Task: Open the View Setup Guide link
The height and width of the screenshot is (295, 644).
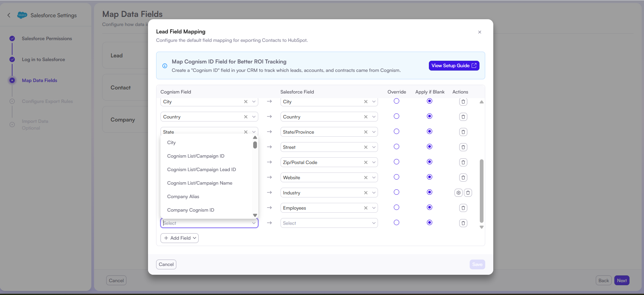Action: coord(453,65)
